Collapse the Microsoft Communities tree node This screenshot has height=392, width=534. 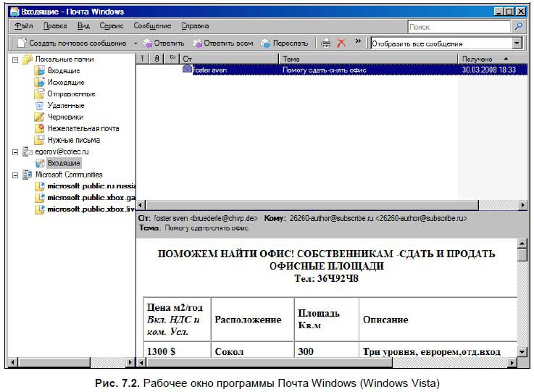[x=15, y=175]
